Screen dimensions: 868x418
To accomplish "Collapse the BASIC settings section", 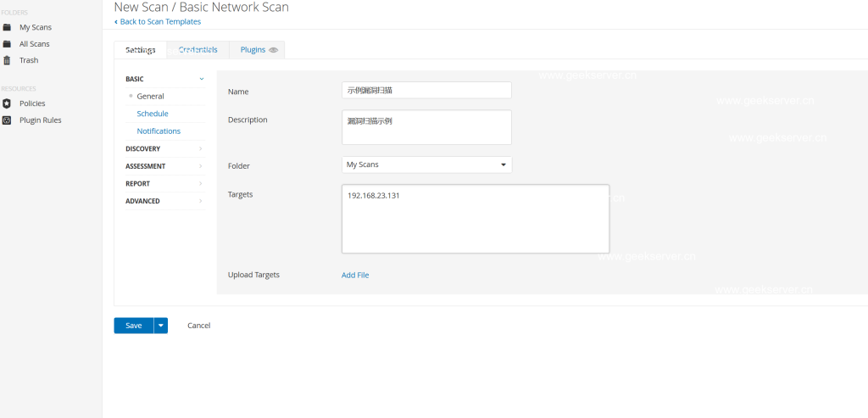I will (x=201, y=79).
